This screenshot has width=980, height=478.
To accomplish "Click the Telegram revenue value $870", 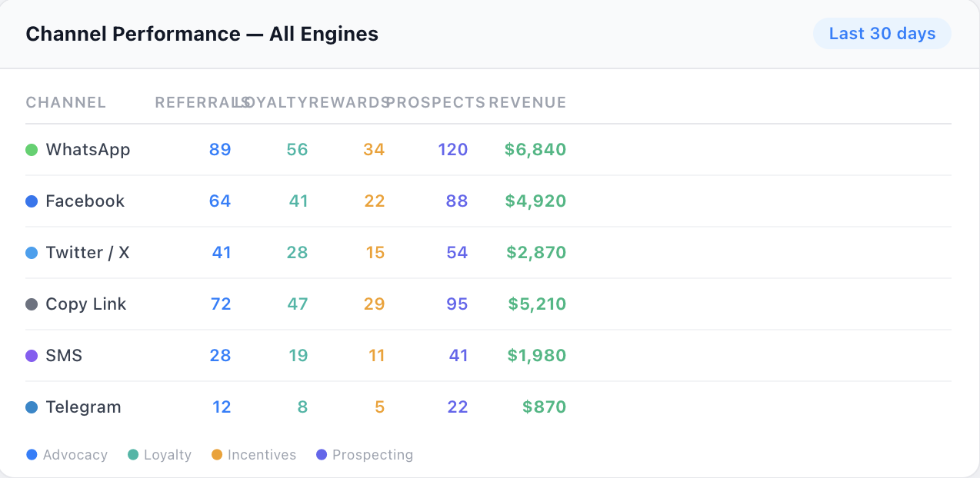I will click(x=544, y=407).
